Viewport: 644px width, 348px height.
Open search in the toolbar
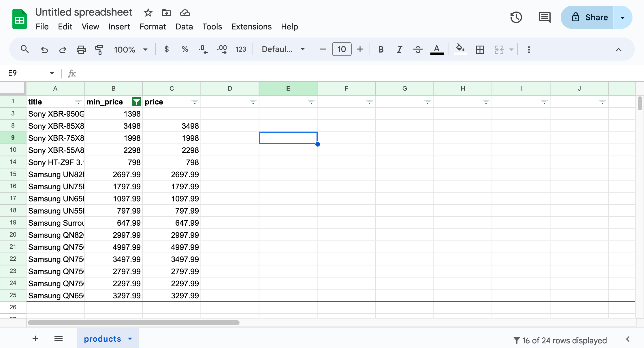[25, 49]
